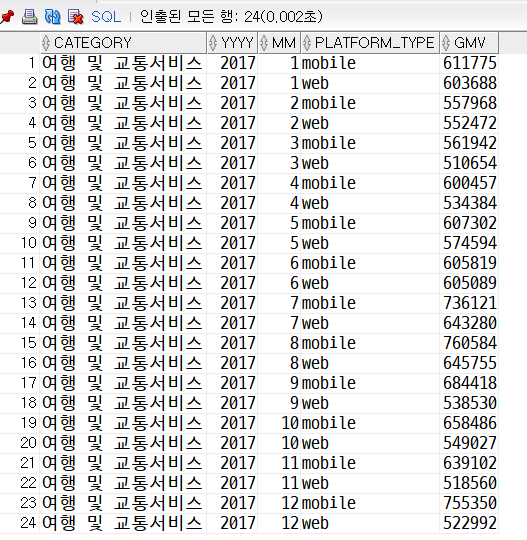Select GMV cell 557968
Screen dimensions: 527x540
(469, 103)
